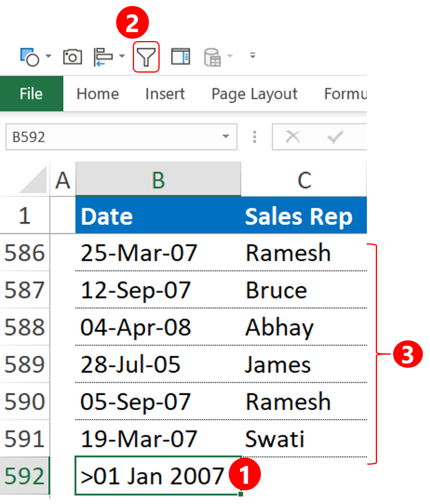Click the Select All corner triangle
Viewport: 430px width, 504px height.
[x=32, y=180]
